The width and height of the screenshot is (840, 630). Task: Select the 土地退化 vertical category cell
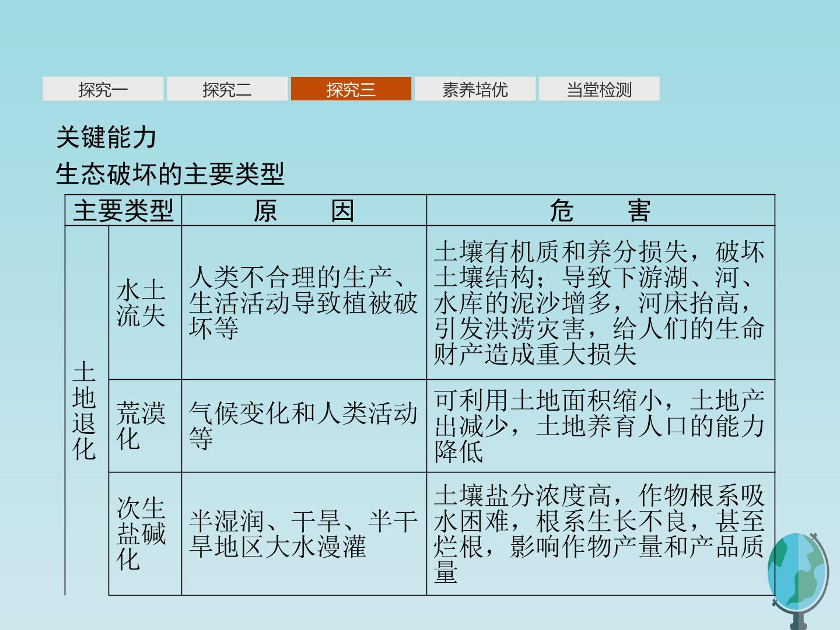pyautogui.click(x=86, y=411)
